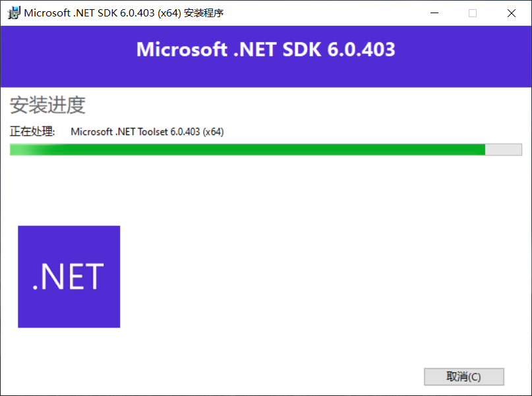Click the solid green filled progress section
Screen dimensions: 532x396
(272, 150)
